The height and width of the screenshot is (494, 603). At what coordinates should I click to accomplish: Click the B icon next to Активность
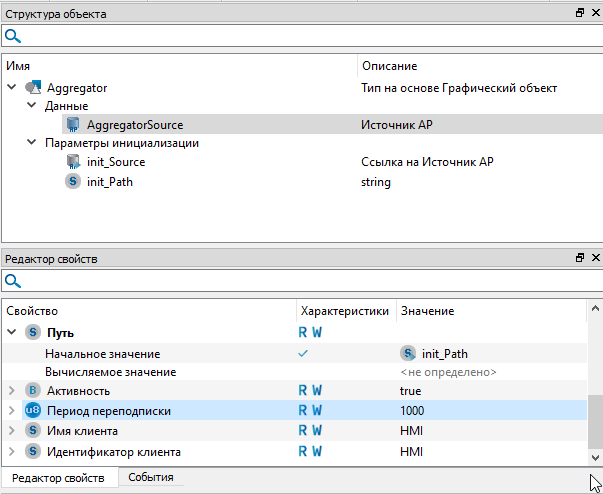32,390
